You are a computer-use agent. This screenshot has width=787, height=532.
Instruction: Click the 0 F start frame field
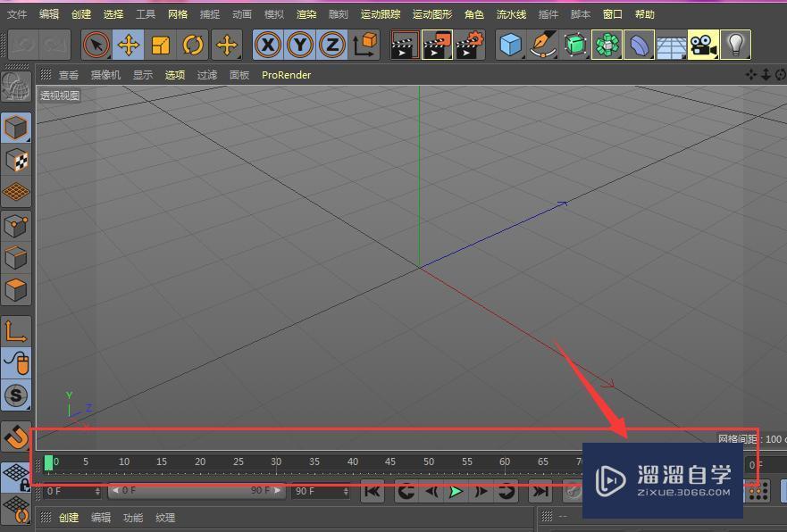[x=71, y=491]
